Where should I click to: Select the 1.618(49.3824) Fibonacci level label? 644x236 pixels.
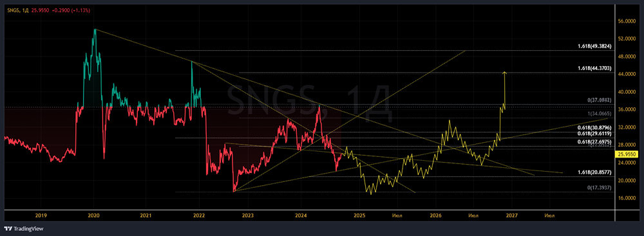(594, 46)
